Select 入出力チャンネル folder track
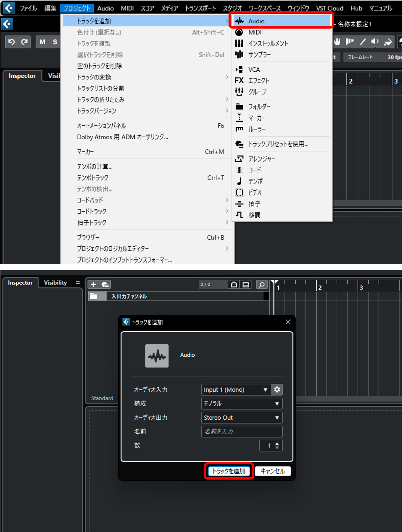Viewport: 402px width, 532px height. pos(178,296)
